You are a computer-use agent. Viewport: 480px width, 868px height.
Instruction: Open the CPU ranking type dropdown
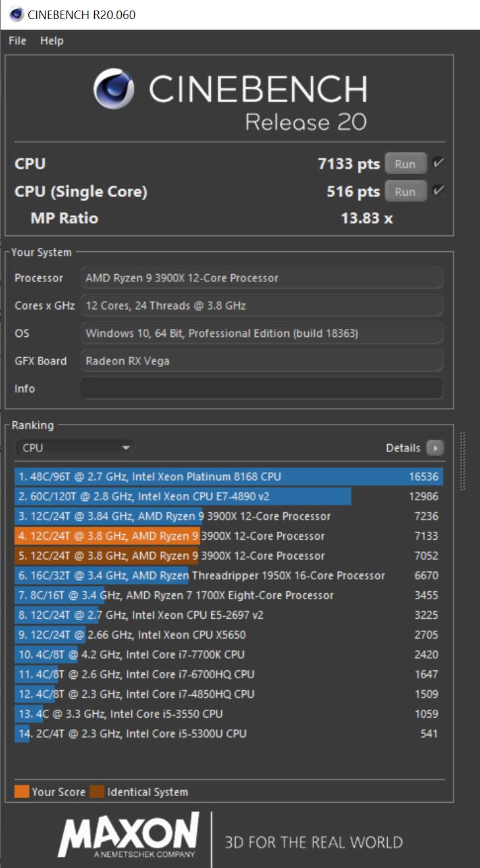(x=75, y=448)
